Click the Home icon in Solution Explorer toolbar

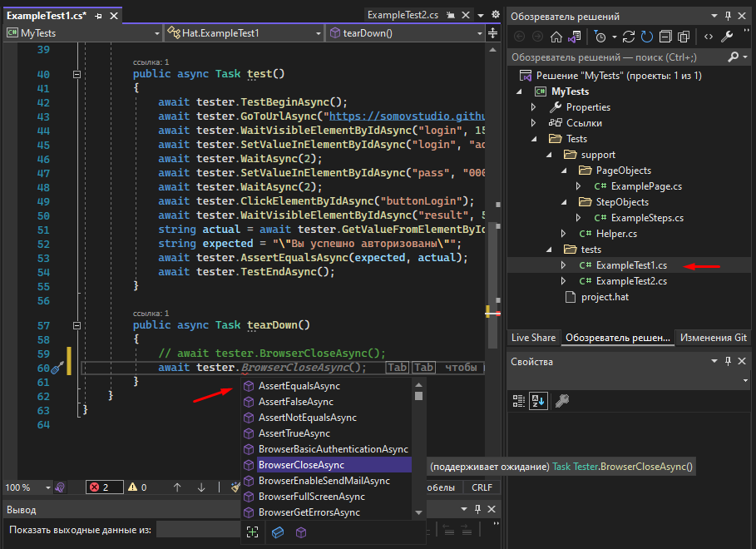click(556, 37)
